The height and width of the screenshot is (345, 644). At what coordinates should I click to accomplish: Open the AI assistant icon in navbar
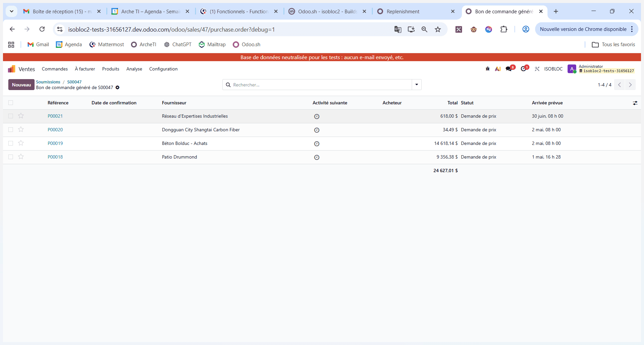pos(498,69)
